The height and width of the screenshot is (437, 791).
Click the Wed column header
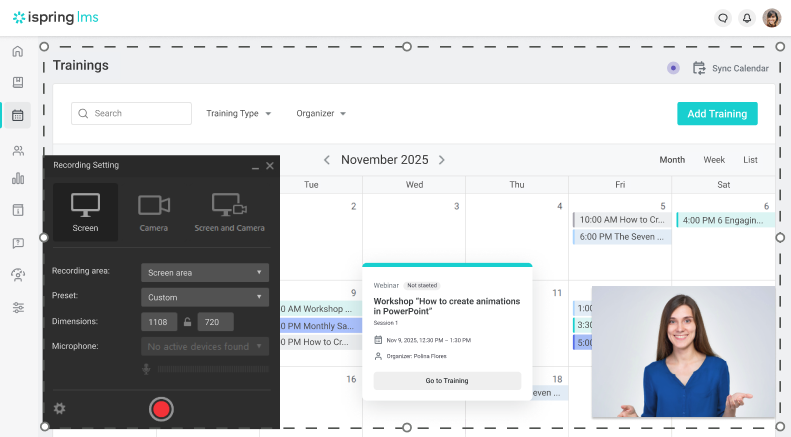point(414,185)
